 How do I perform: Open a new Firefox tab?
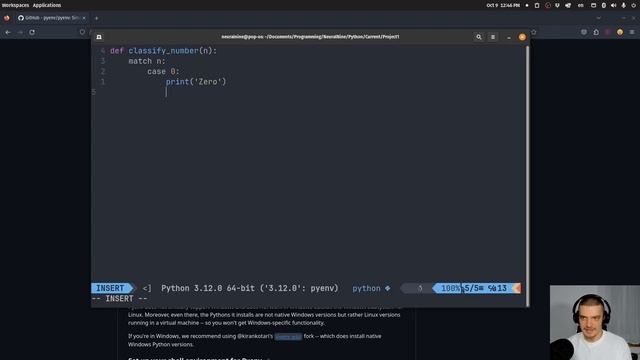point(96,18)
